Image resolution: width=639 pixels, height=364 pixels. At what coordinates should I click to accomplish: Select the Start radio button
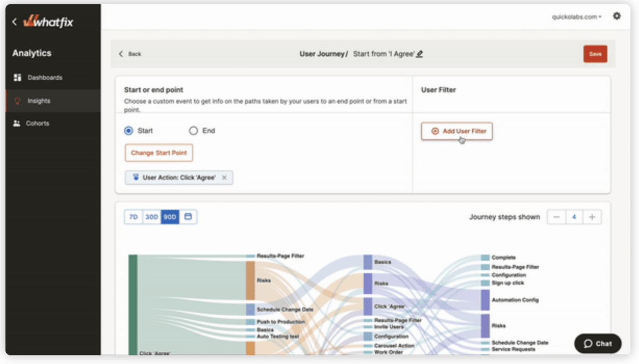(x=129, y=130)
